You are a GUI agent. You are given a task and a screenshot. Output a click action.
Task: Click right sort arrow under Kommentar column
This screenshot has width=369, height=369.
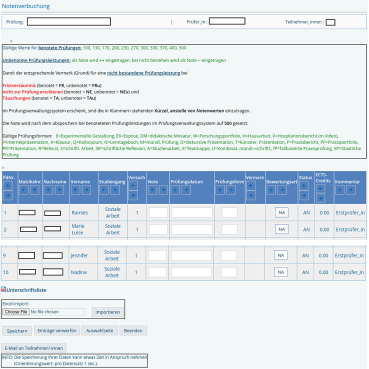point(351,190)
